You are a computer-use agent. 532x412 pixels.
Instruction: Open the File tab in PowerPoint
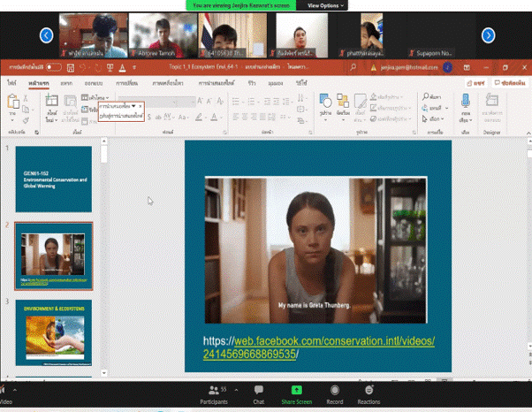pos(13,81)
